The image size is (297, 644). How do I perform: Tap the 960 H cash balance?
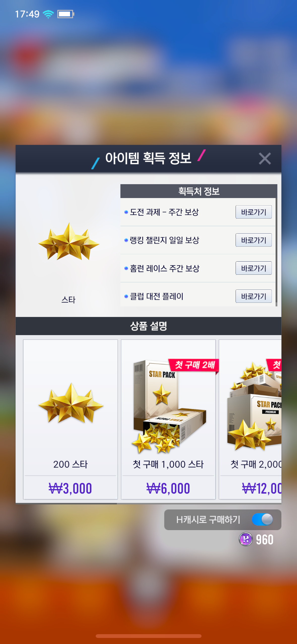click(265, 539)
